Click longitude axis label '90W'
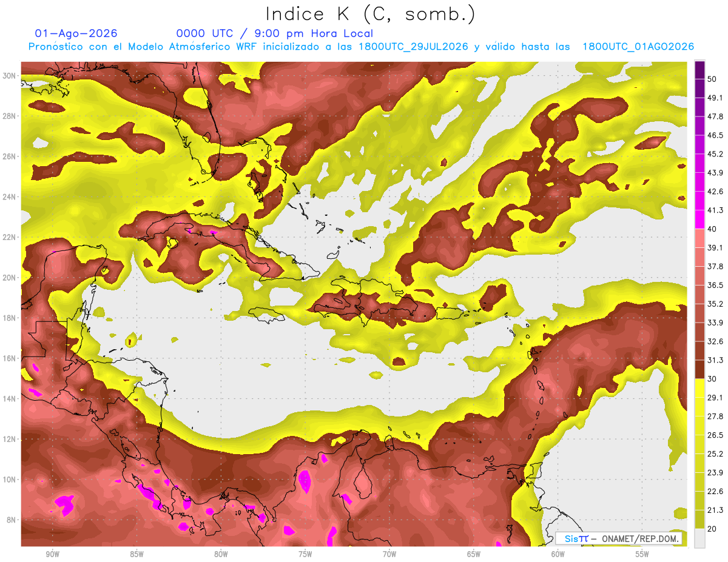Screen dimensions: 728x562 click(x=53, y=554)
